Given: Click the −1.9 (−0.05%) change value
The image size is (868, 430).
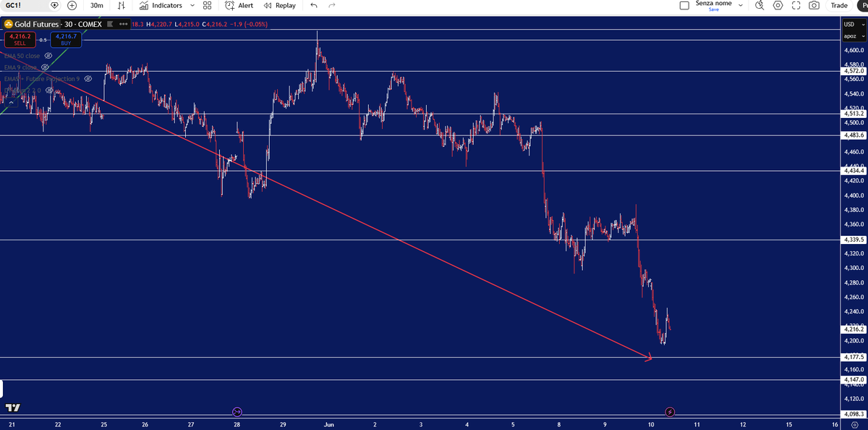Looking at the screenshot, I should (250, 25).
